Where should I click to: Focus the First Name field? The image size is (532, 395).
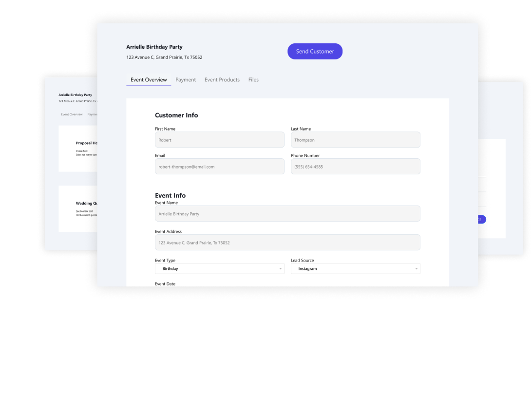[x=220, y=140]
